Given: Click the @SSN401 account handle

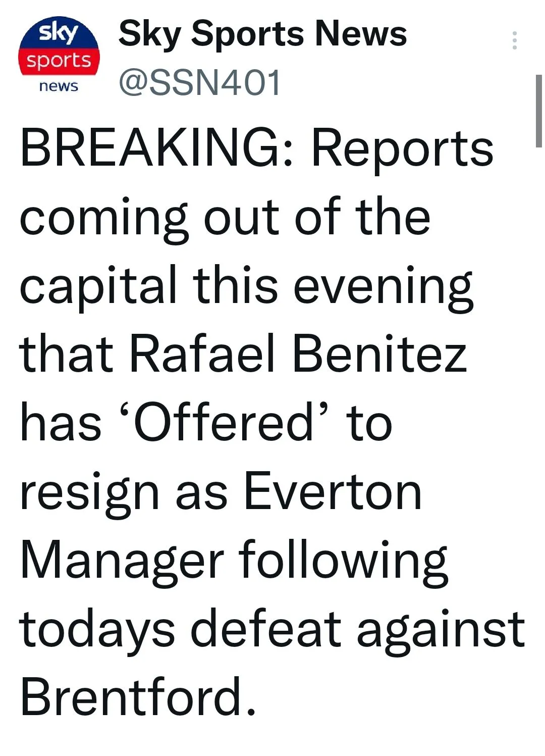Looking at the screenshot, I should (200, 82).
